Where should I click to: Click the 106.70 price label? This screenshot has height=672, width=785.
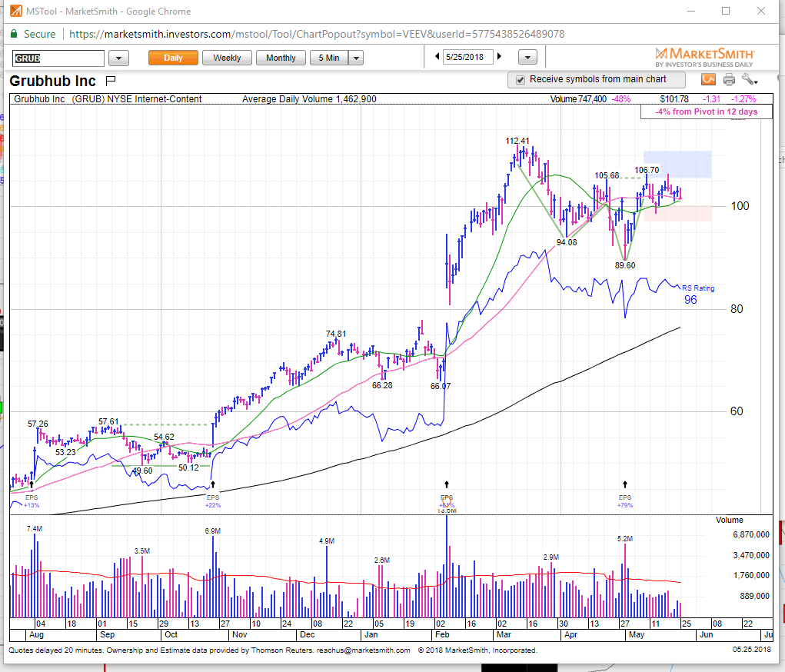(x=647, y=170)
